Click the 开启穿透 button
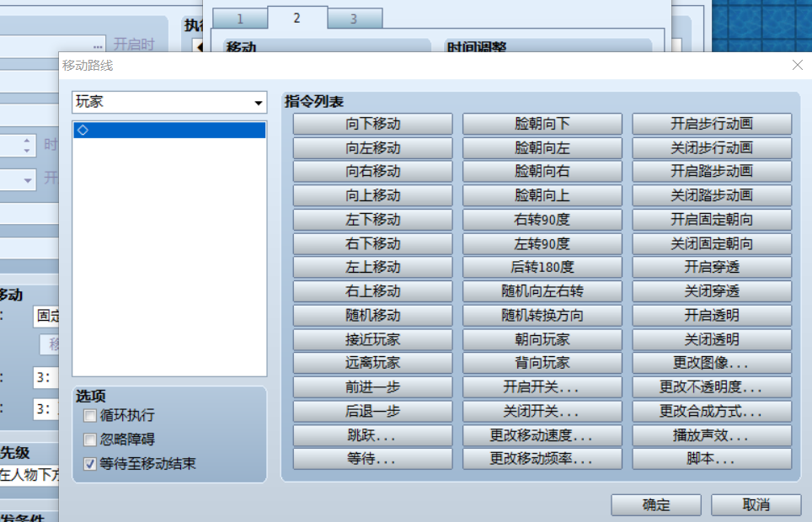The image size is (812, 522). click(x=712, y=267)
